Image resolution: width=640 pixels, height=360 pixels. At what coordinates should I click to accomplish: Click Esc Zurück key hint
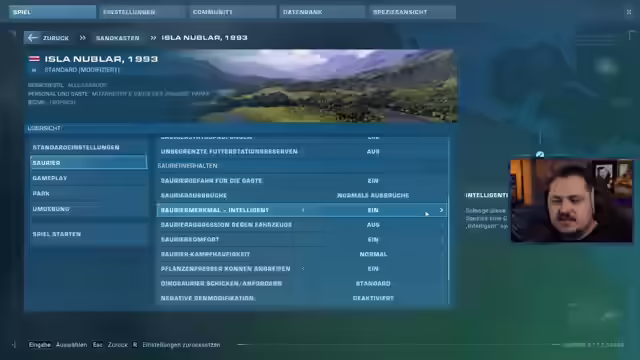[110, 345]
